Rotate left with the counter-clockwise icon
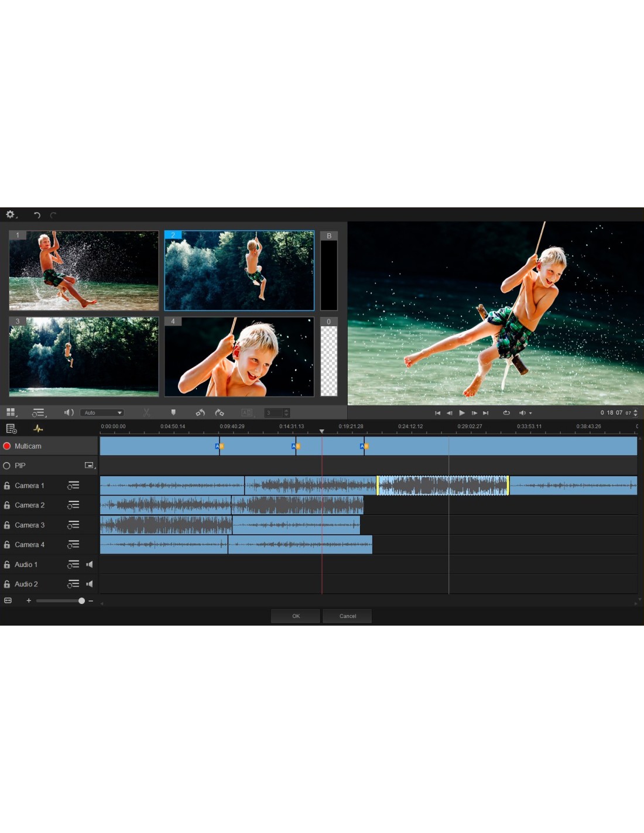Screen dimensions: 644x833 (200, 412)
